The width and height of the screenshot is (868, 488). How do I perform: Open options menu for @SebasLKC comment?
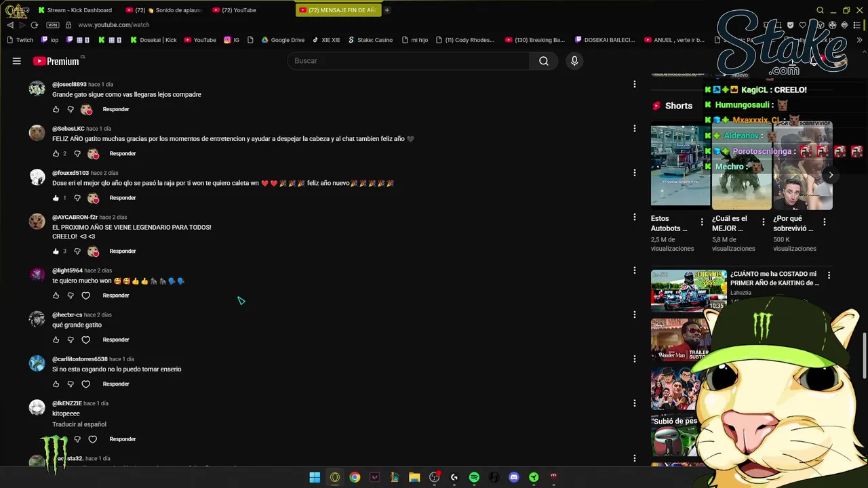click(x=635, y=128)
